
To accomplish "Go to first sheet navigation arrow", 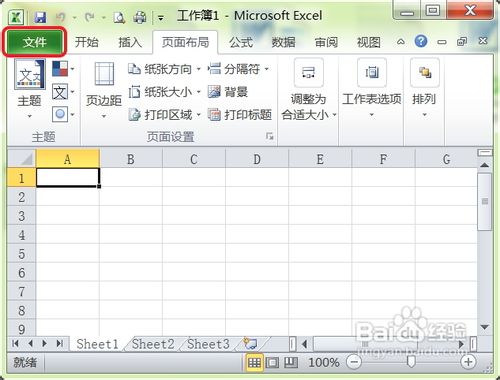I will click(15, 343).
